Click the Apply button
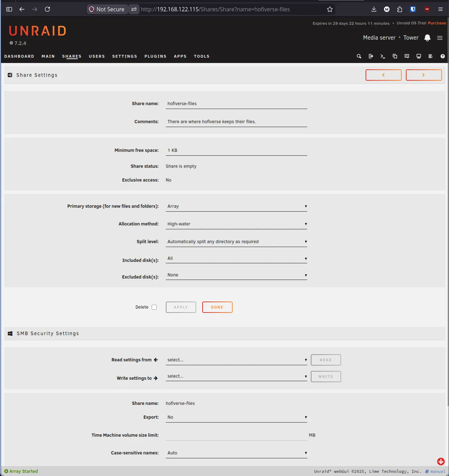 (x=181, y=307)
